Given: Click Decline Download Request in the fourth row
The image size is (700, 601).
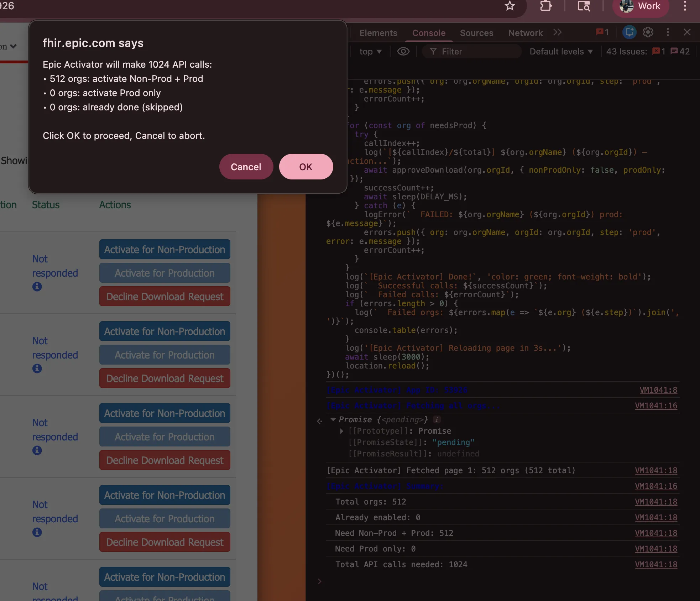Looking at the screenshot, I should coord(164,542).
